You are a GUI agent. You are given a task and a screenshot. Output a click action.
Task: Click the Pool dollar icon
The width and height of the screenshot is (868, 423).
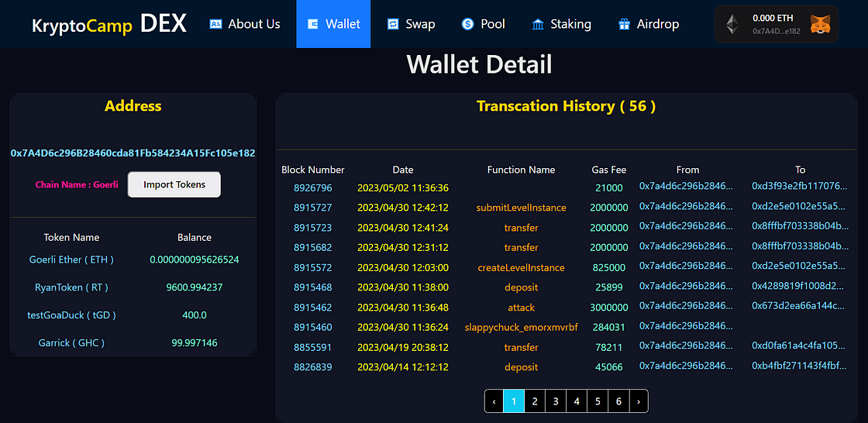pos(468,24)
